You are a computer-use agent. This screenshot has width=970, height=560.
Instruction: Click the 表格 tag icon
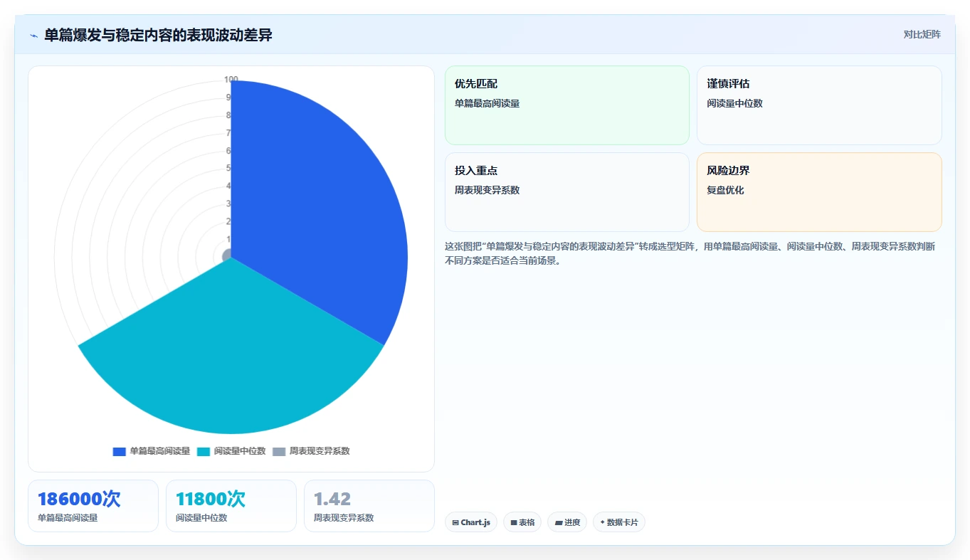[x=514, y=522]
